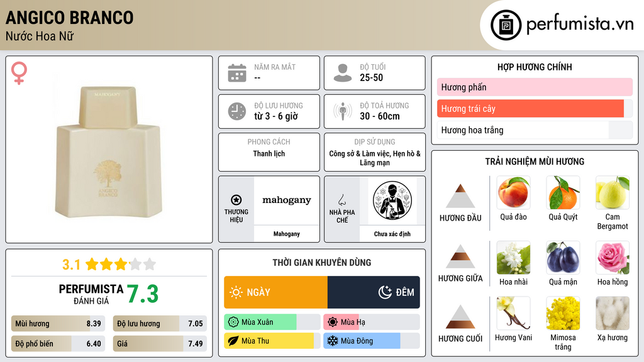Click the Quả đào peach image
Screen dimensions: 644x362
[513, 192]
